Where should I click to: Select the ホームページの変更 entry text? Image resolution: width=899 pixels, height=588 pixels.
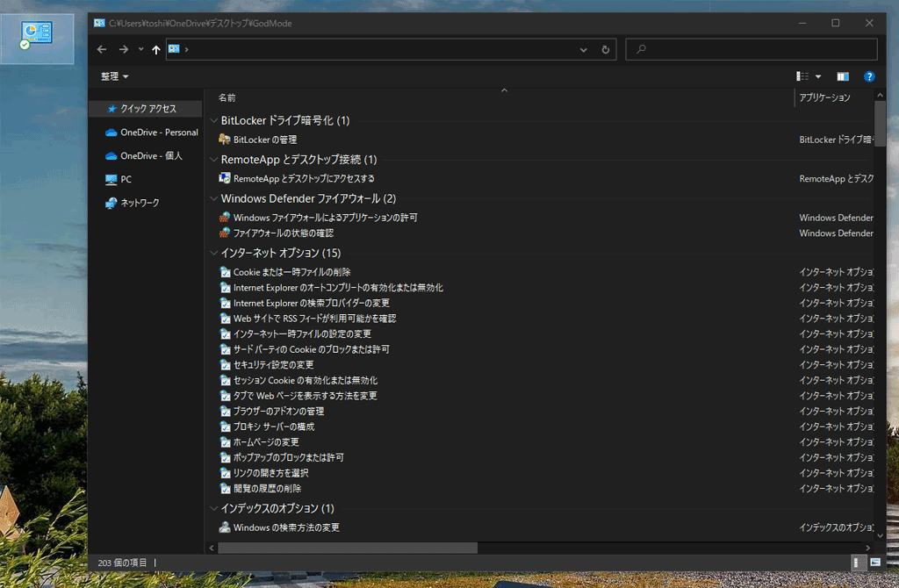pos(266,442)
